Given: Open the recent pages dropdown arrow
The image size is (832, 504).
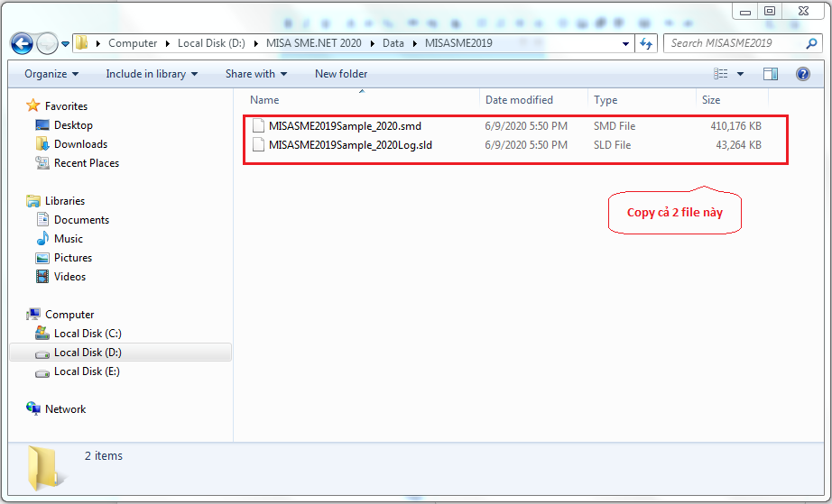Looking at the screenshot, I should pyautogui.click(x=65, y=44).
